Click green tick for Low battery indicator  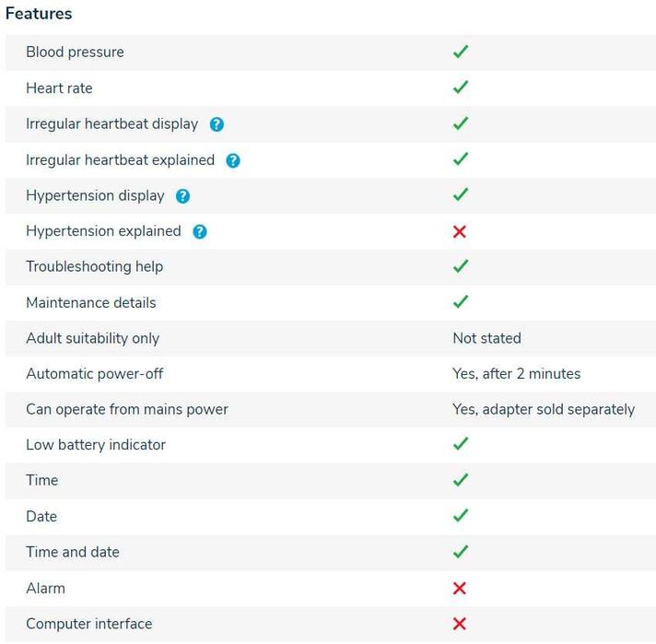461,445
